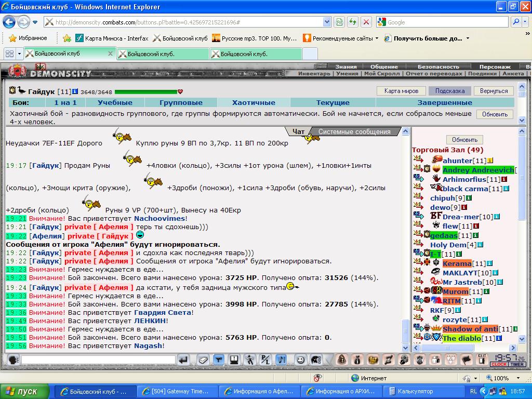Click the пуск Start button
This screenshot has height=399, width=532.
[24, 391]
